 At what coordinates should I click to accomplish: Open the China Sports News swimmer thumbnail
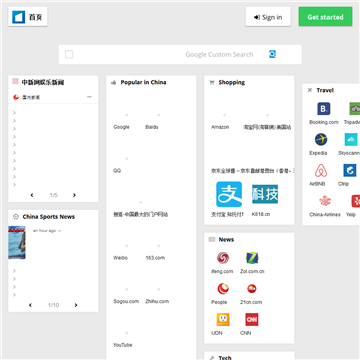tap(17, 243)
